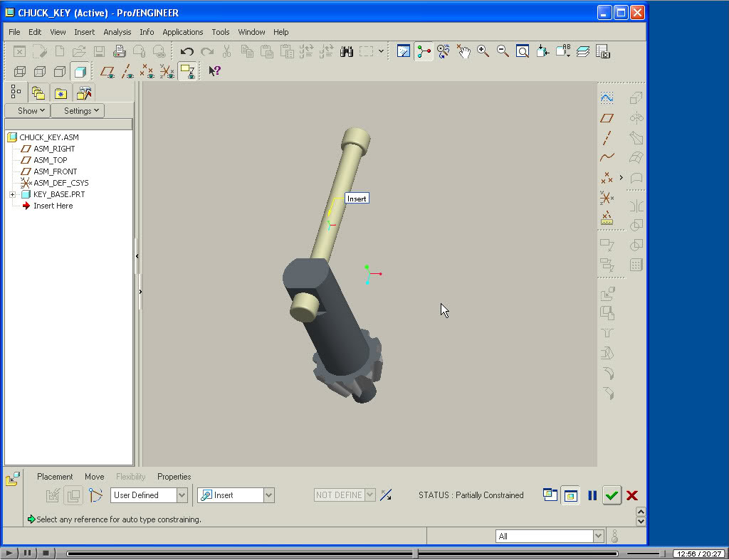Click the Zoom Out magnifier icon
The image size is (729, 560).
[503, 51]
